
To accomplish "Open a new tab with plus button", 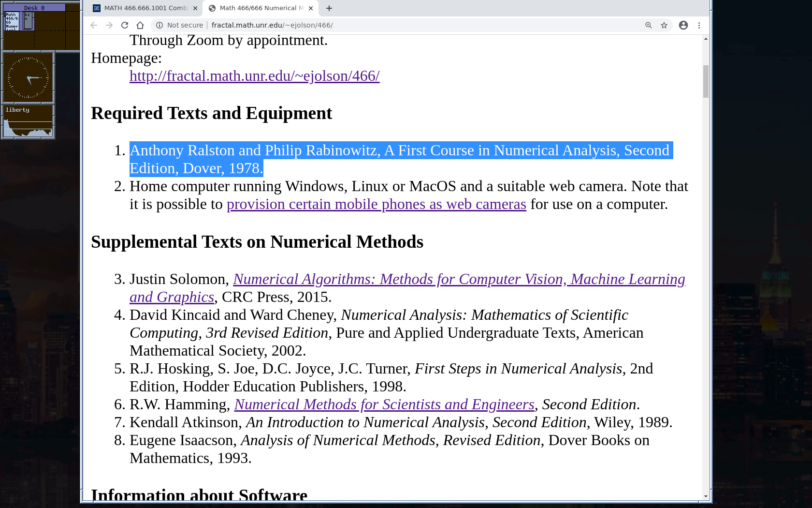I will pos(329,8).
